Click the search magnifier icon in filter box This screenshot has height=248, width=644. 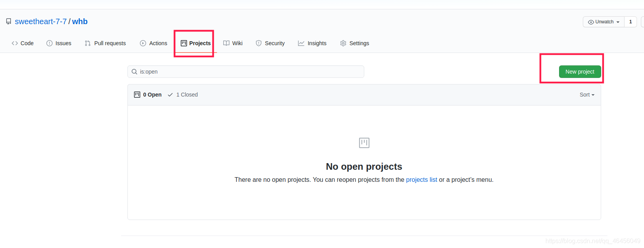pyautogui.click(x=134, y=72)
